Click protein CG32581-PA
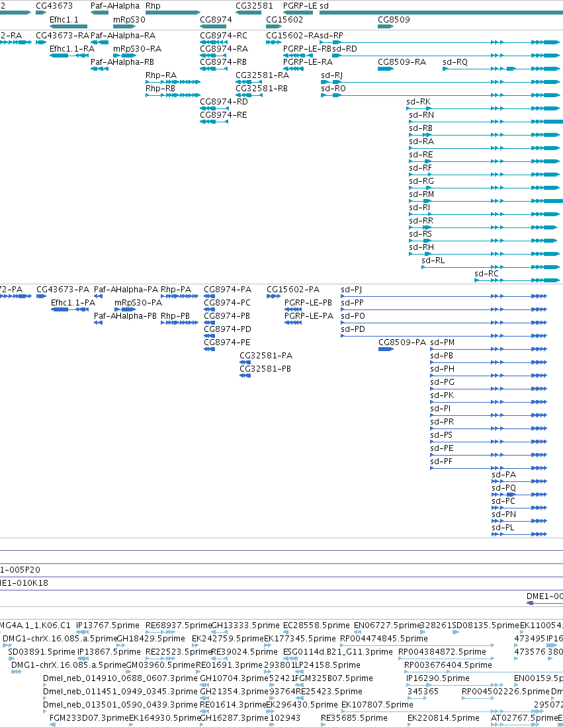Viewport: 563px width, 728px height. tap(266, 356)
